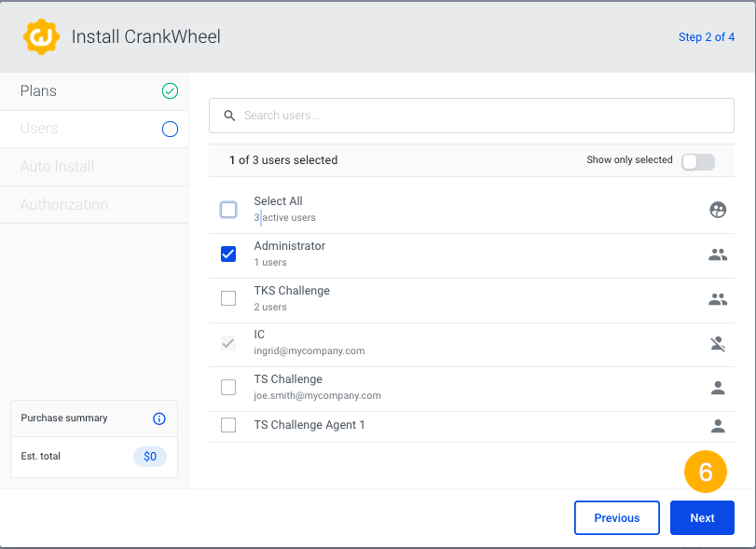Focus the Search users field
The image size is (756, 549).
(x=472, y=116)
